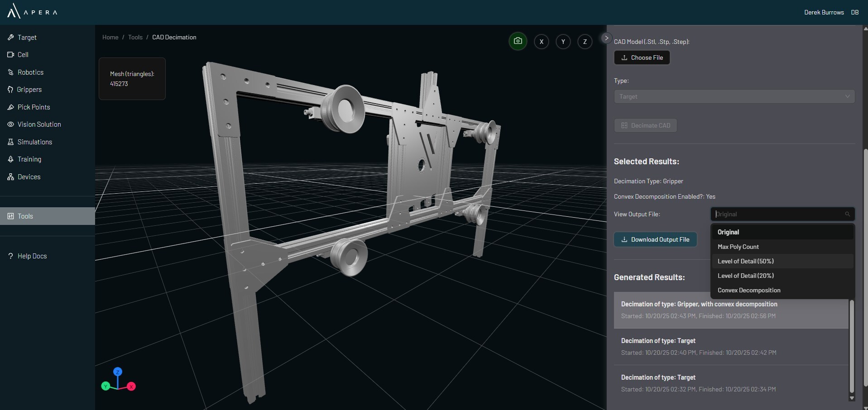Click the Target wrench icon in sidebar
The image size is (868, 410).
pos(11,38)
